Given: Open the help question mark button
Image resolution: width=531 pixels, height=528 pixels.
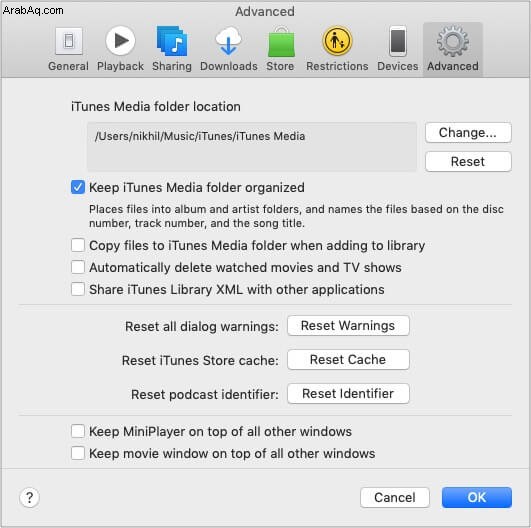Looking at the screenshot, I should 29,498.
